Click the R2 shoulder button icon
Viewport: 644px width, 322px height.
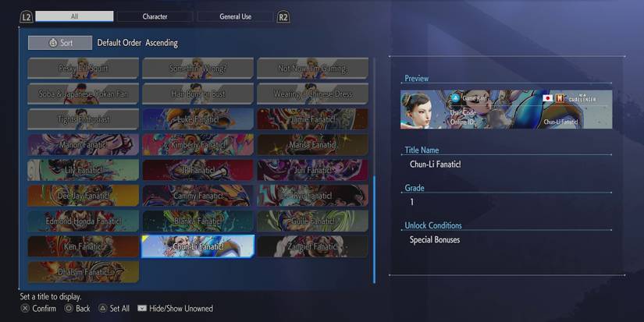[283, 17]
